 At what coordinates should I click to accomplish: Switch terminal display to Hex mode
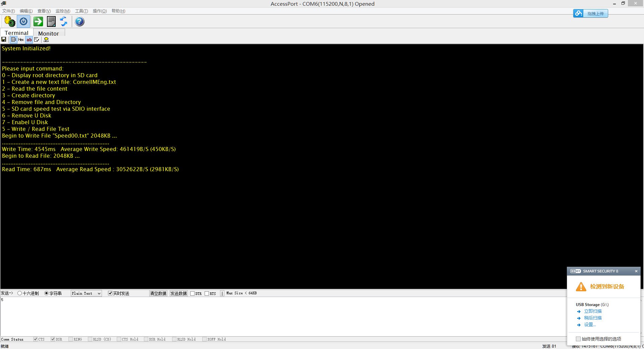[x=21, y=40]
